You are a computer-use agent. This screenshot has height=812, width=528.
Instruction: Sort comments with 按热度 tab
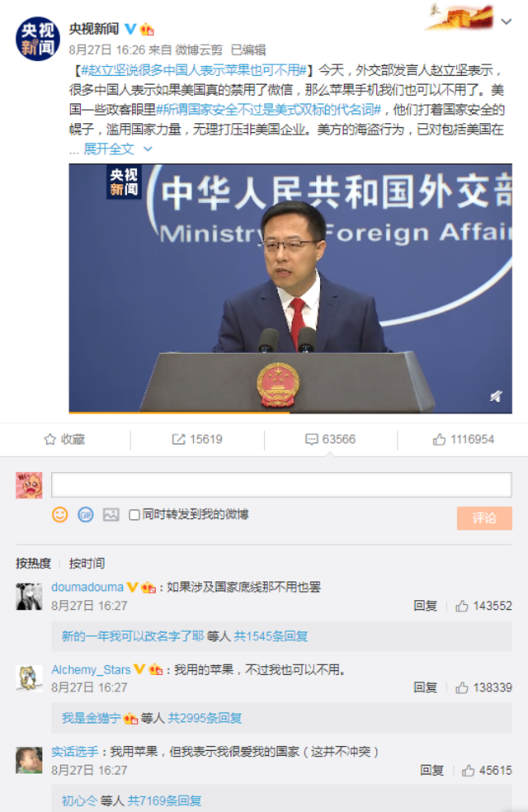pyautogui.click(x=33, y=563)
